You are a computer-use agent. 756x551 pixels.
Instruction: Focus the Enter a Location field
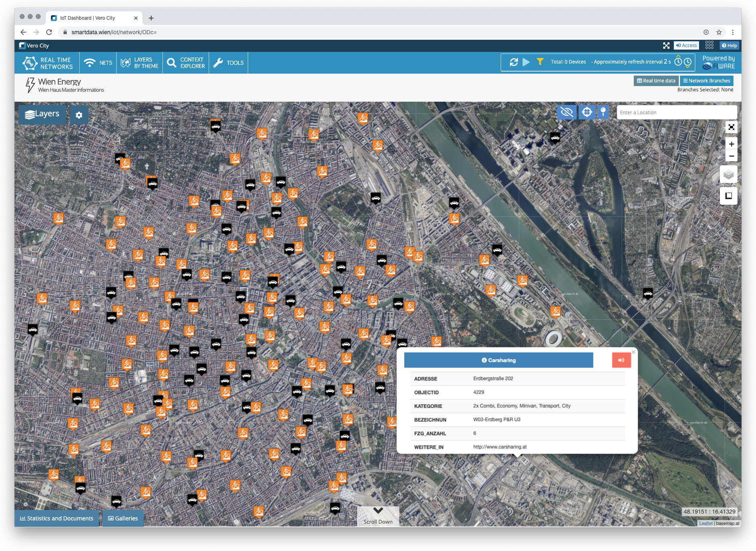pyautogui.click(x=677, y=113)
